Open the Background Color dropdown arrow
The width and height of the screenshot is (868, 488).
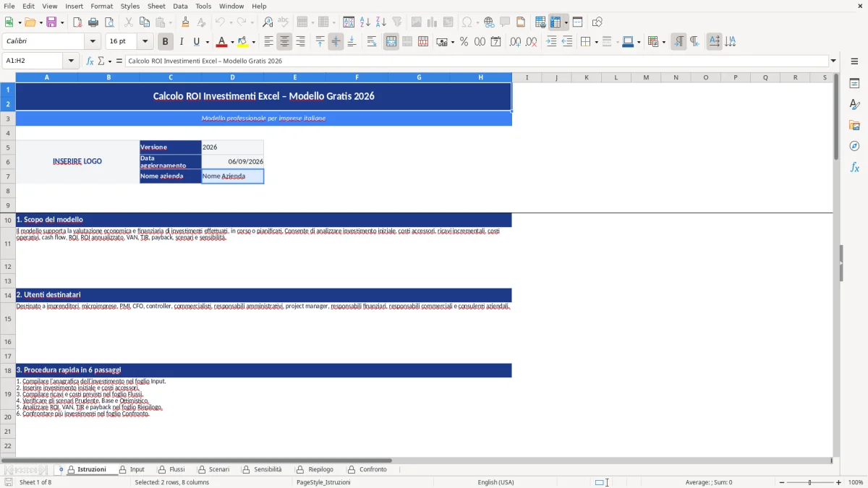tap(253, 42)
